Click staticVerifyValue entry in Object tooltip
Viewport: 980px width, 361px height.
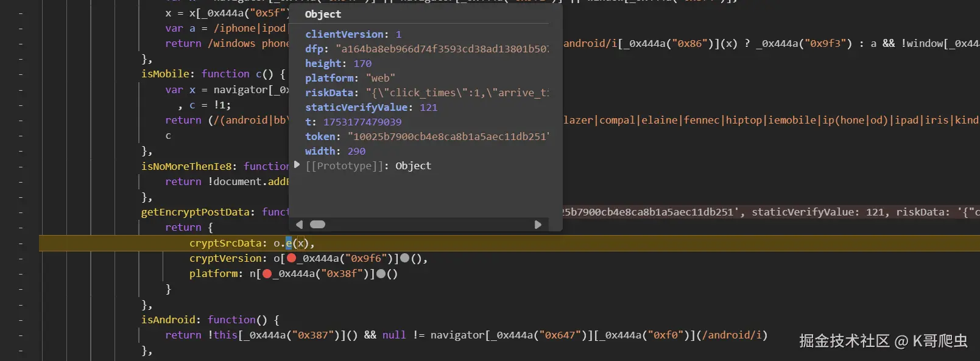(371, 107)
